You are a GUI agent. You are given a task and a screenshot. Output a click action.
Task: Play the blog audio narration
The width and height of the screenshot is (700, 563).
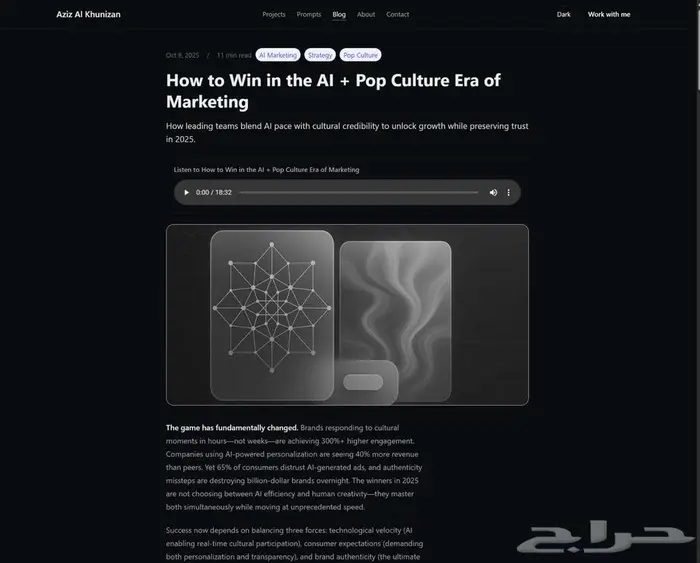[187, 192]
